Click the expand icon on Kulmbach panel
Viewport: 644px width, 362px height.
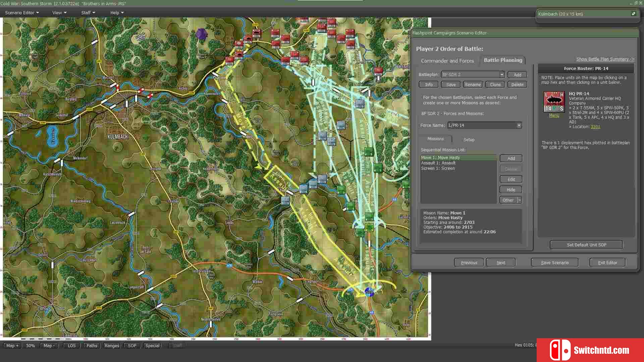633,14
